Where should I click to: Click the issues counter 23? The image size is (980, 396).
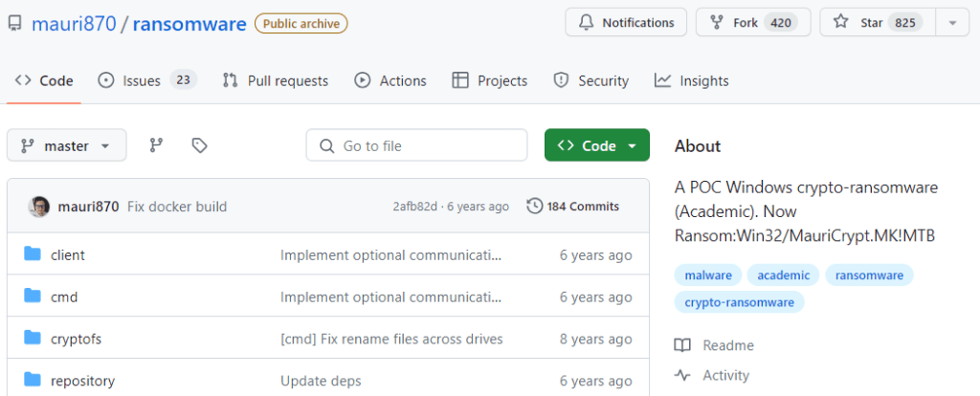point(184,80)
